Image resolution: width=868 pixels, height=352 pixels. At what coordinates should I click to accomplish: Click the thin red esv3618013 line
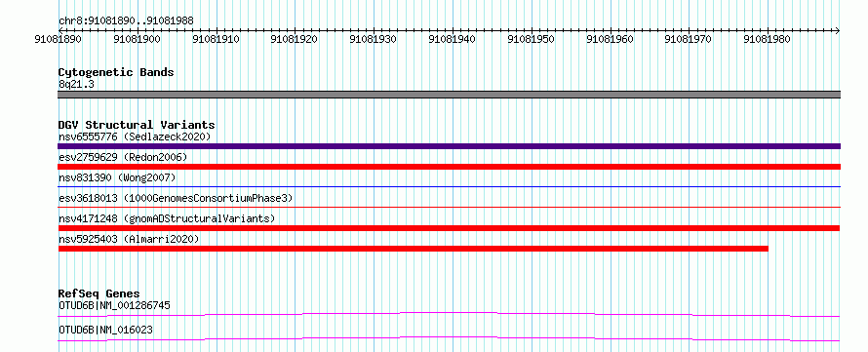449,207
